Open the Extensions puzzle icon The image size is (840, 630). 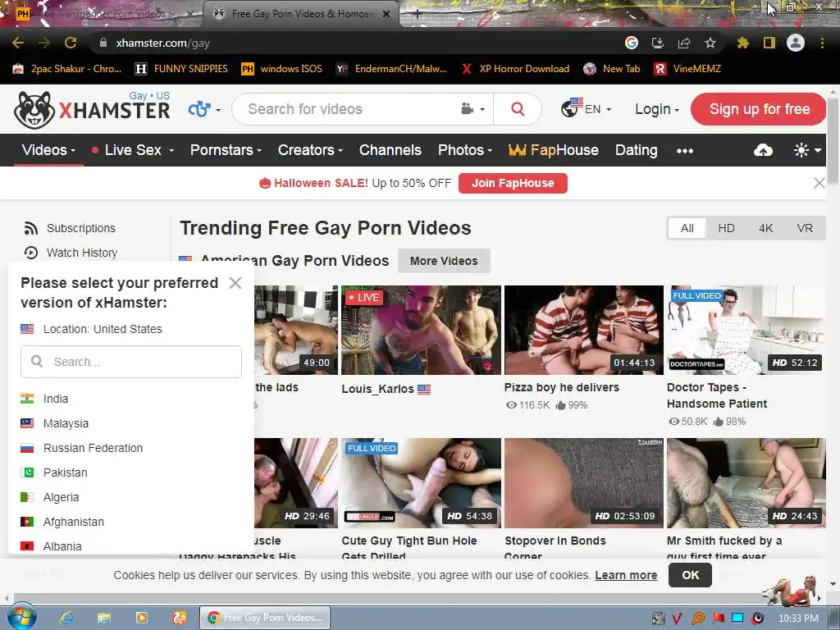[x=742, y=43]
